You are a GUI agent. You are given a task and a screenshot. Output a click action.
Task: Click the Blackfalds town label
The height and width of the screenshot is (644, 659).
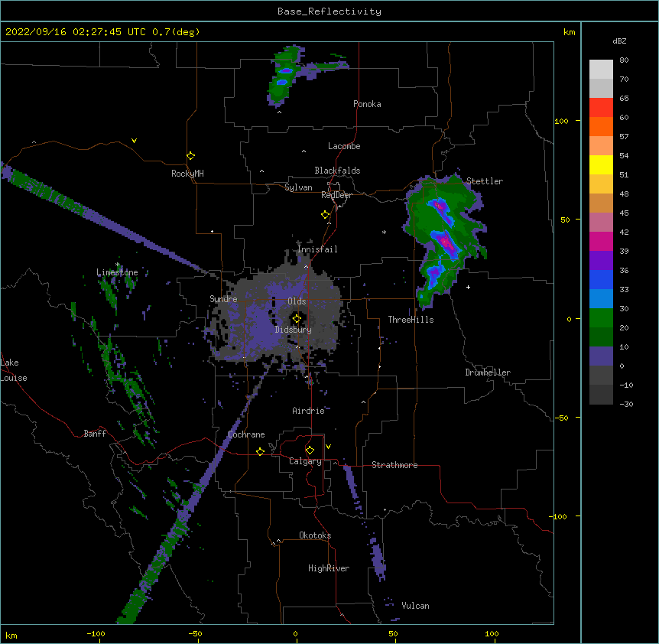(x=337, y=171)
